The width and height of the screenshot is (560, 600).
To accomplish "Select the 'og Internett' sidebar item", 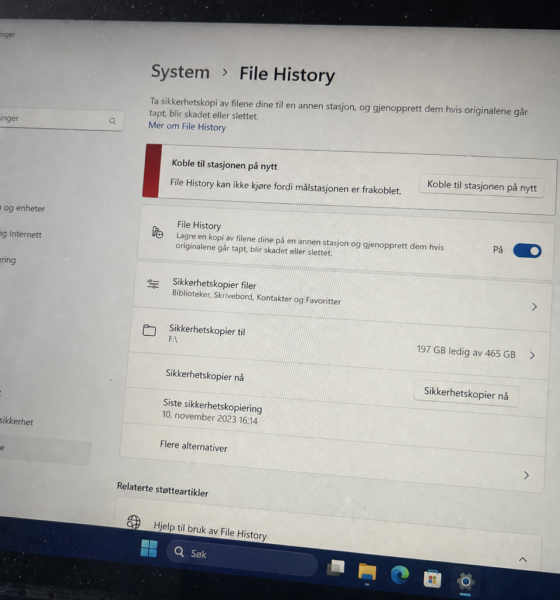I will (21, 234).
